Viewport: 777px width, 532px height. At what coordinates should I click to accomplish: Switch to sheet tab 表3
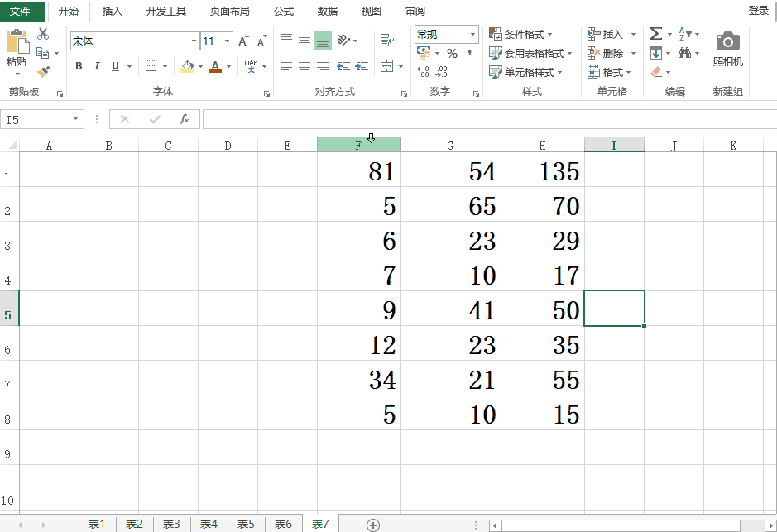[x=171, y=525]
